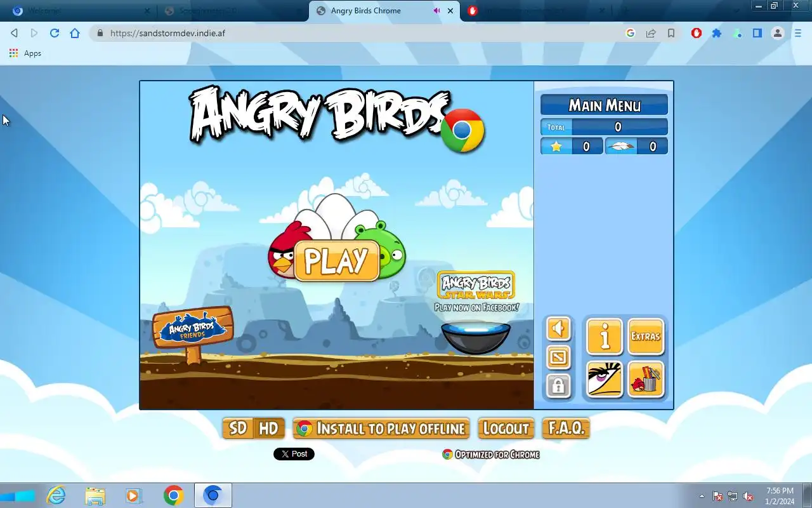Launch Internet Explorer from the taskbar
The height and width of the screenshot is (508, 812).
coord(56,495)
